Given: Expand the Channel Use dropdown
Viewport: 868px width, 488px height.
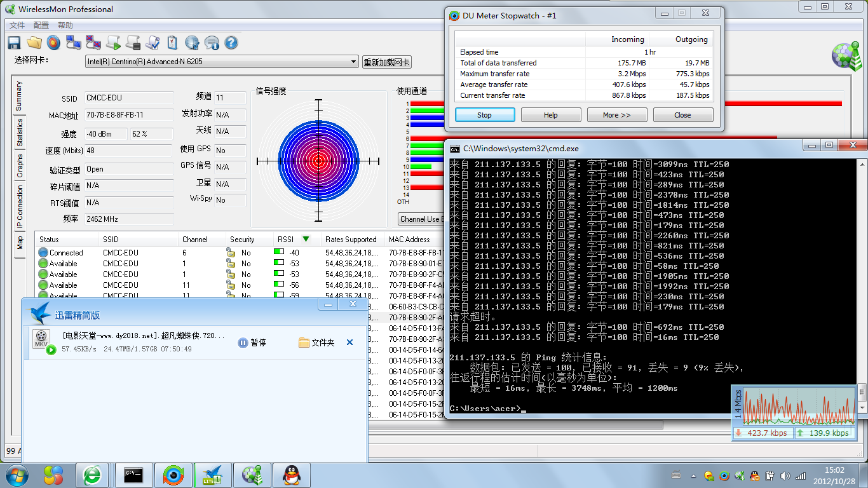Looking at the screenshot, I should coord(421,219).
